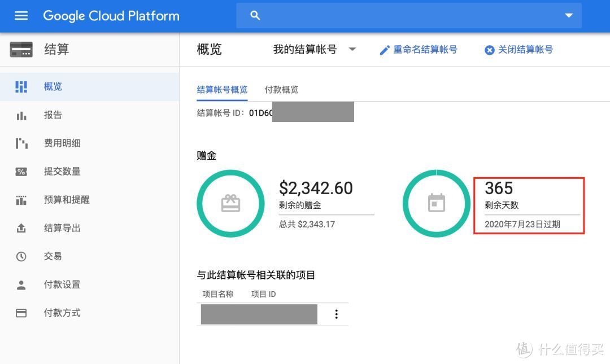Viewport: 610px width, 364px height.
Task: Click the 总共 $2,343.17 total text
Action: (x=307, y=225)
